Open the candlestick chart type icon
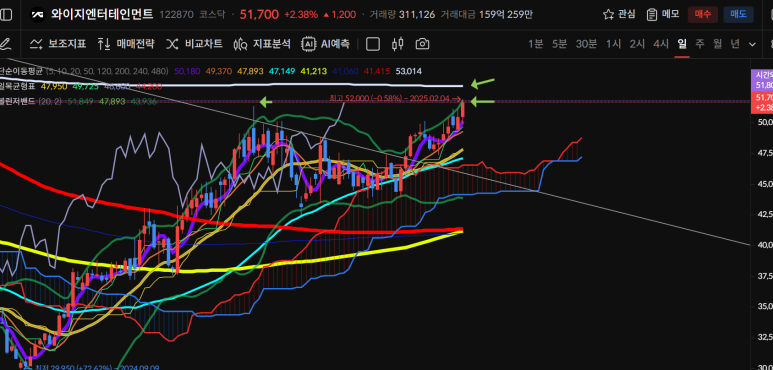Viewport: 773px width, 370px height. [x=397, y=44]
